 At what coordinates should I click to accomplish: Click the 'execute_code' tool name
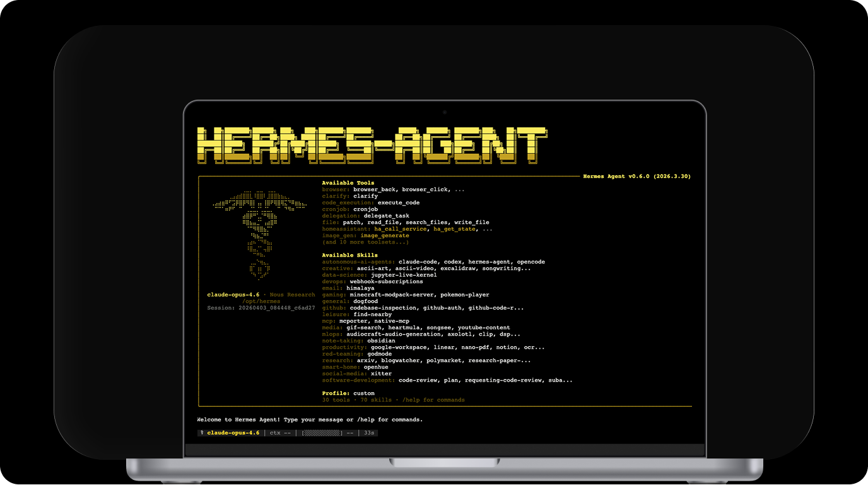point(399,203)
